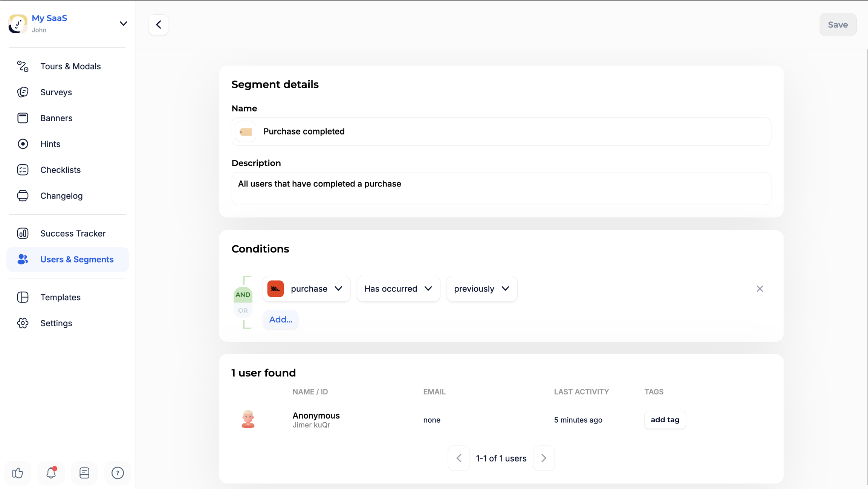
Task: Go back with the left arrow
Action: tap(159, 24)
